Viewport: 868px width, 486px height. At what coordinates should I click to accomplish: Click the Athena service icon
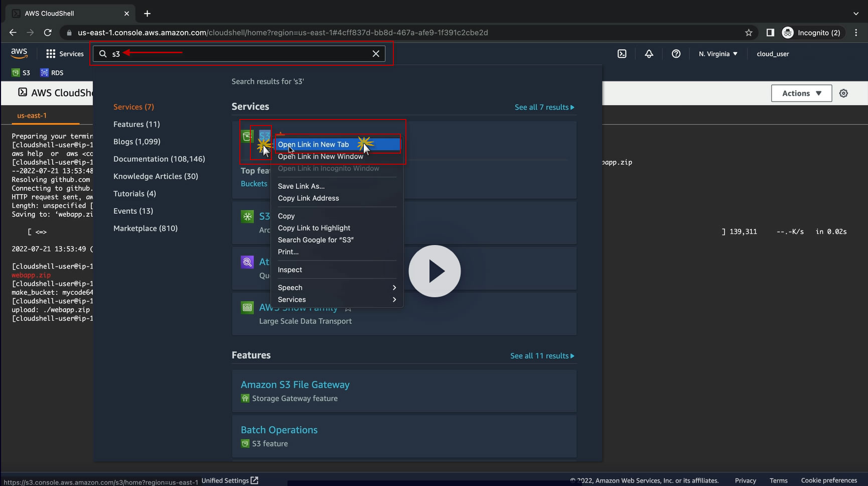coord(247,262)
